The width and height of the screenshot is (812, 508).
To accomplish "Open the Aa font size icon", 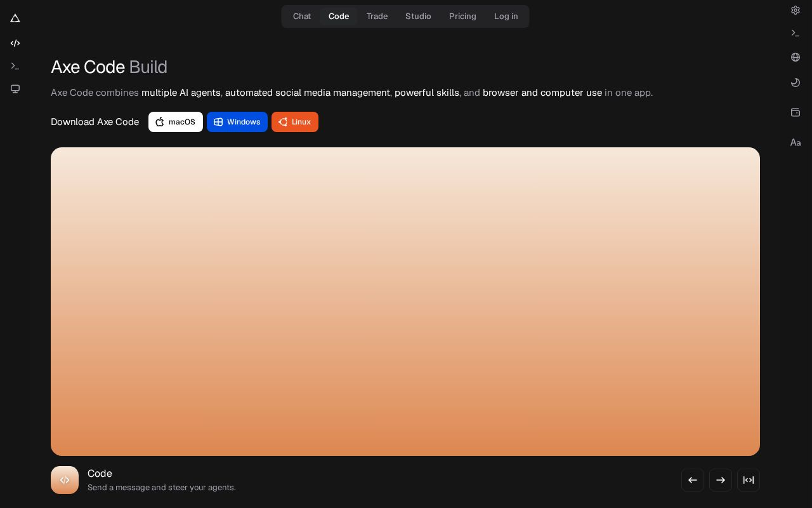I will click(796, 143).
